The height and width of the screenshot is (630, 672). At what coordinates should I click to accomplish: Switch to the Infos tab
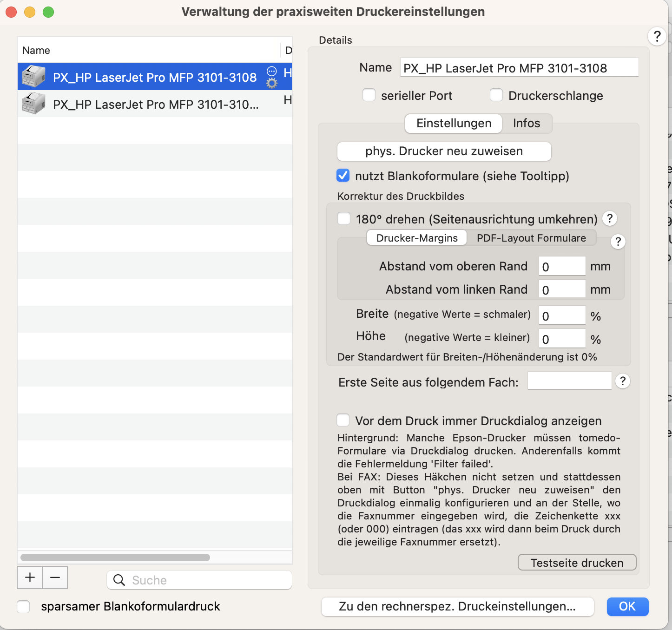(x=527, y=123)
